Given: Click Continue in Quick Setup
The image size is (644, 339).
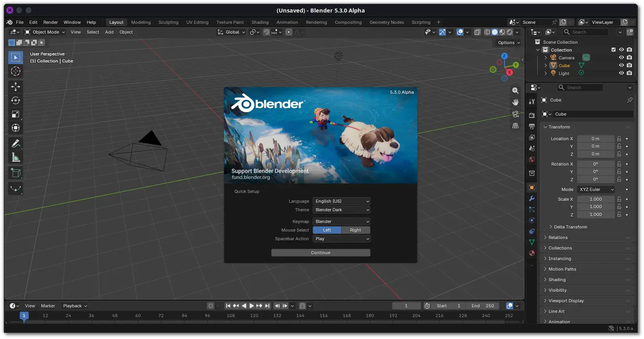Looking at the screenshot, I should point(321,253).
